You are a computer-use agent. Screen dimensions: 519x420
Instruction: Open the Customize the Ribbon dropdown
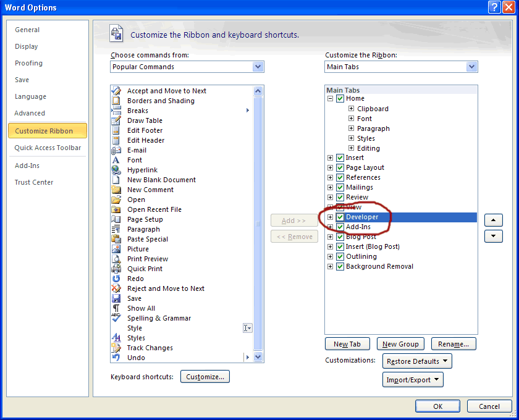[471, 66]
